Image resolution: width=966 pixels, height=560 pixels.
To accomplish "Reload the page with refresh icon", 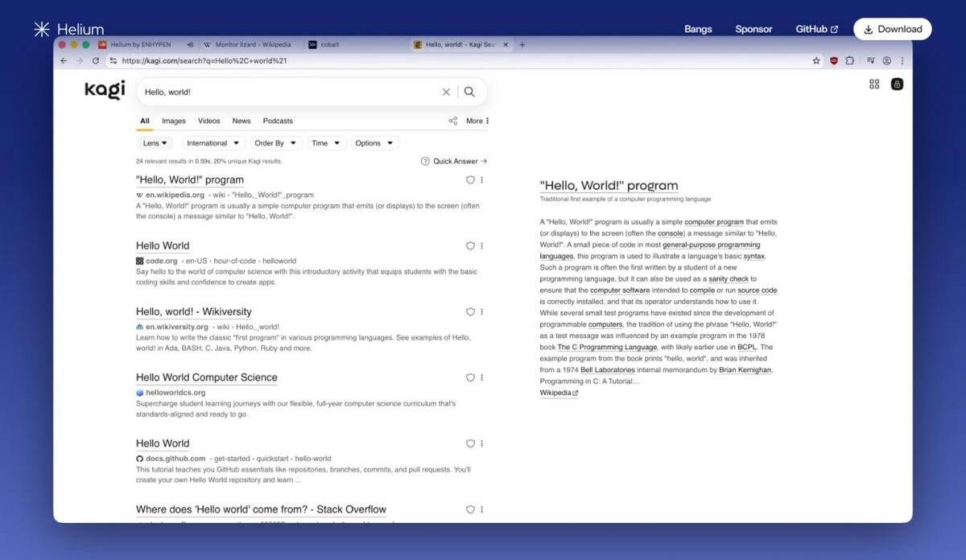I will pos(96,60).
